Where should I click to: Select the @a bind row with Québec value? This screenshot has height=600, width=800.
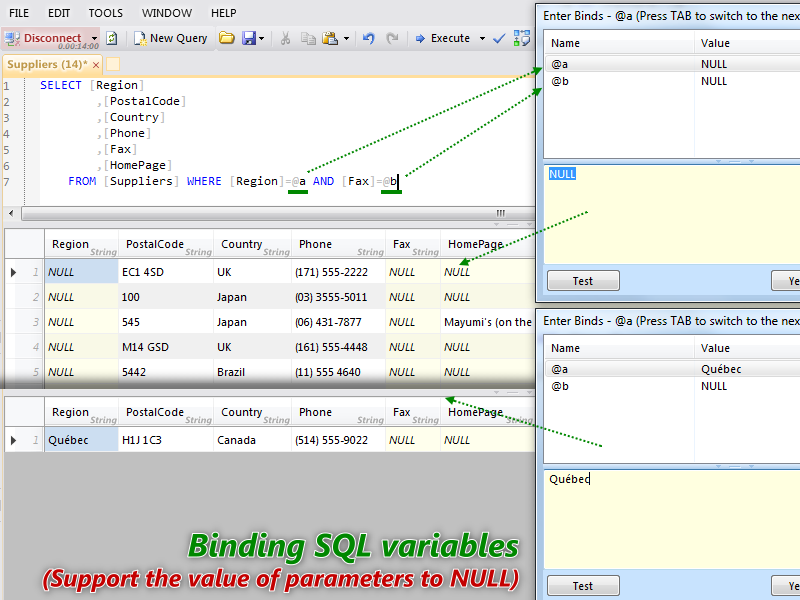[x=672, y=369]
